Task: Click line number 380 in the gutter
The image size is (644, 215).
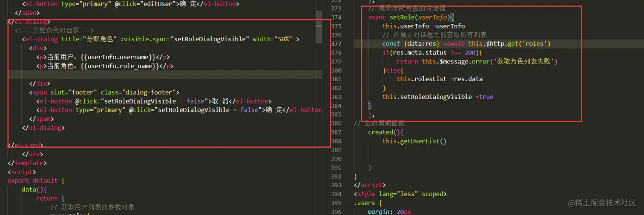Action: [x=336, y=70]
